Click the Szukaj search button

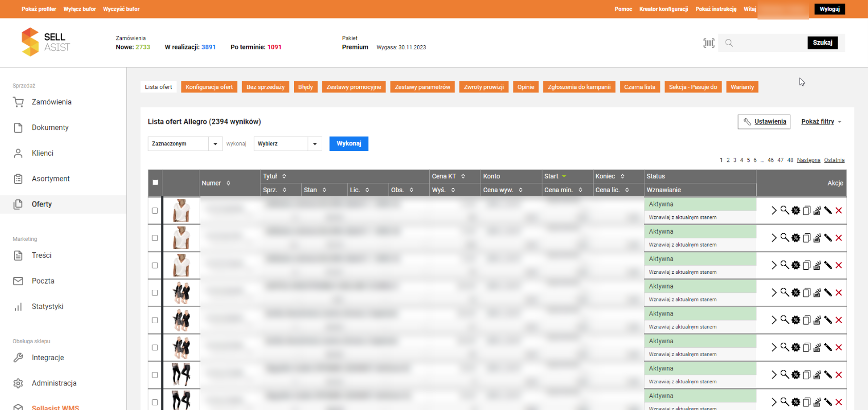(822, 43)
